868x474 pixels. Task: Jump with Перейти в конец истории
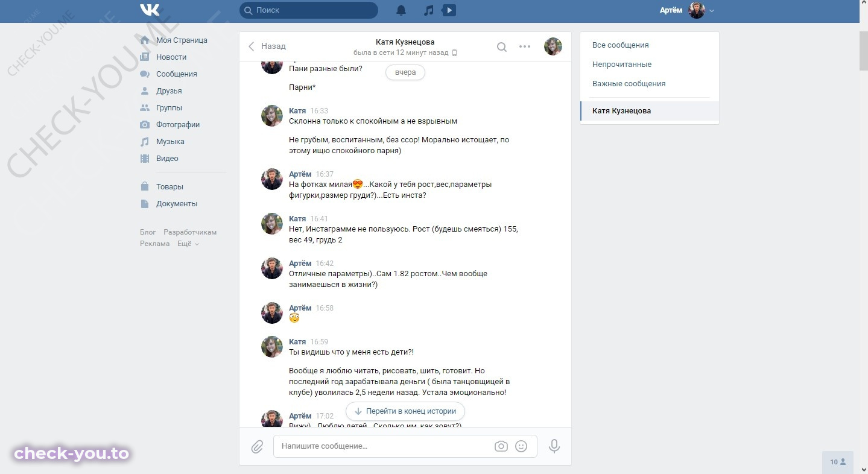coord(405,411)
